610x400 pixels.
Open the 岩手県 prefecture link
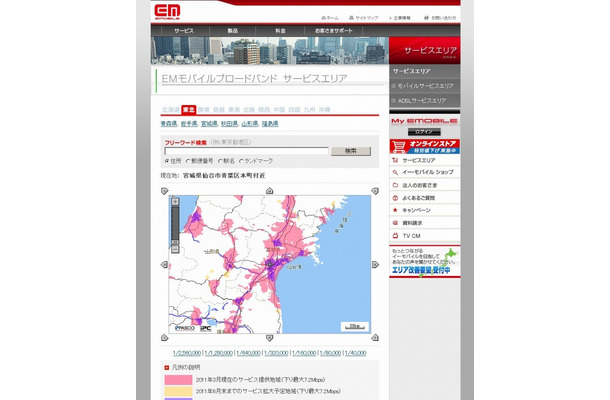189,124
